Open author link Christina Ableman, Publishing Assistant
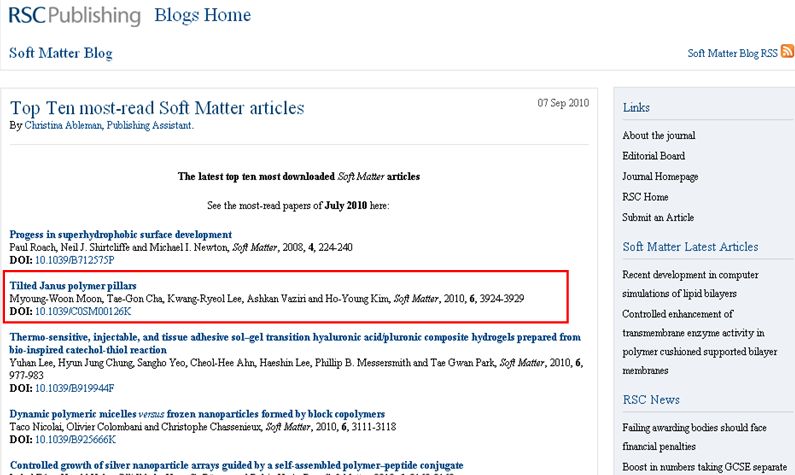The width and height of the screenshot is (795, 475). [x=109, y=125]
